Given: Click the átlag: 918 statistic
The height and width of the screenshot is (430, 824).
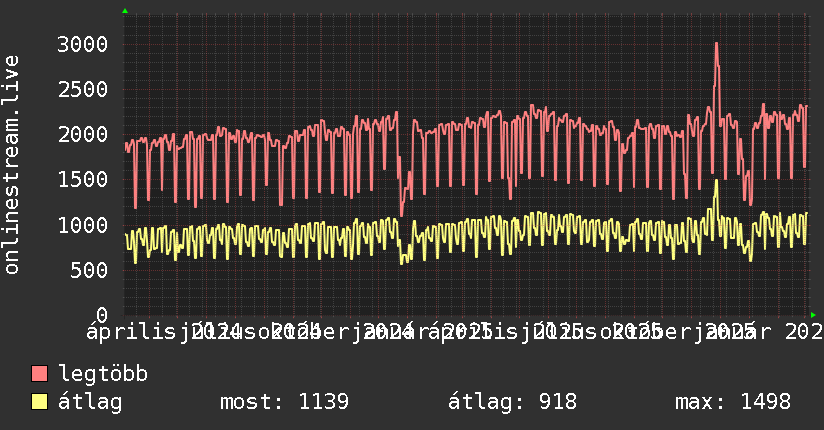Looking at the screenshot, I should (512, 402).
